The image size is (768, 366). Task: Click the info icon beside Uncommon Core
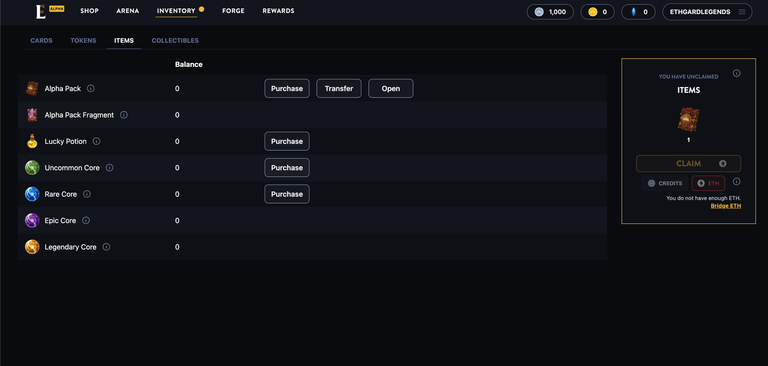click(109, 168)
